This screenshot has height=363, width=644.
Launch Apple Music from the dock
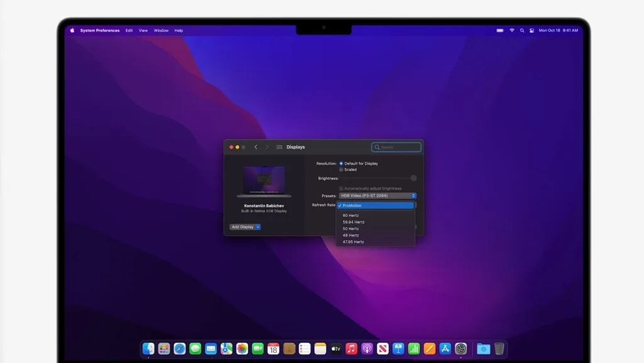click(352, 349)
